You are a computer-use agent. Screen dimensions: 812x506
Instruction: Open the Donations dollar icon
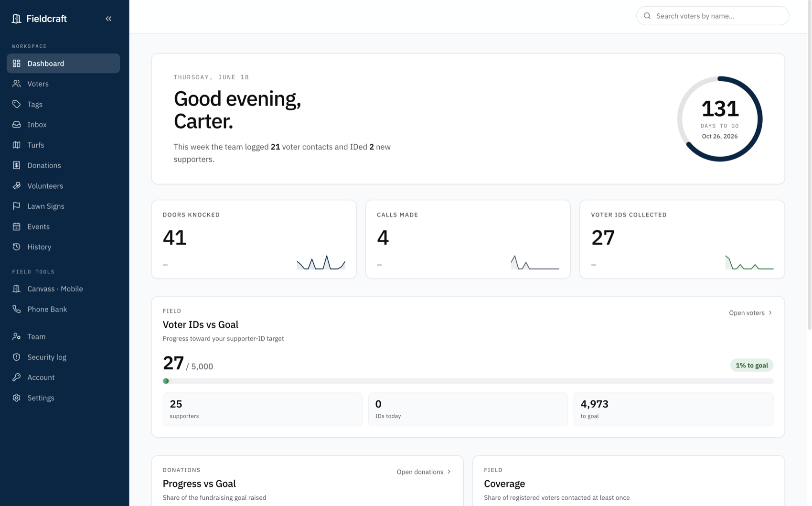pos(17,165)
